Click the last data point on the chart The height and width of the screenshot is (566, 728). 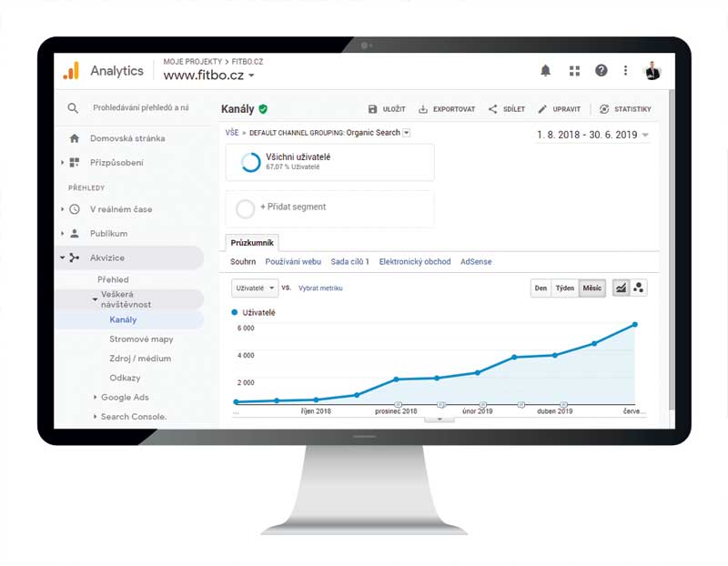coord(634,325)
